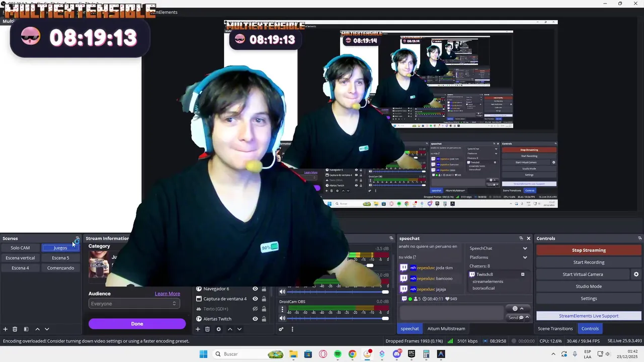Click the speechat message input field
Screen dimensions: 644x362
point(451,312)
